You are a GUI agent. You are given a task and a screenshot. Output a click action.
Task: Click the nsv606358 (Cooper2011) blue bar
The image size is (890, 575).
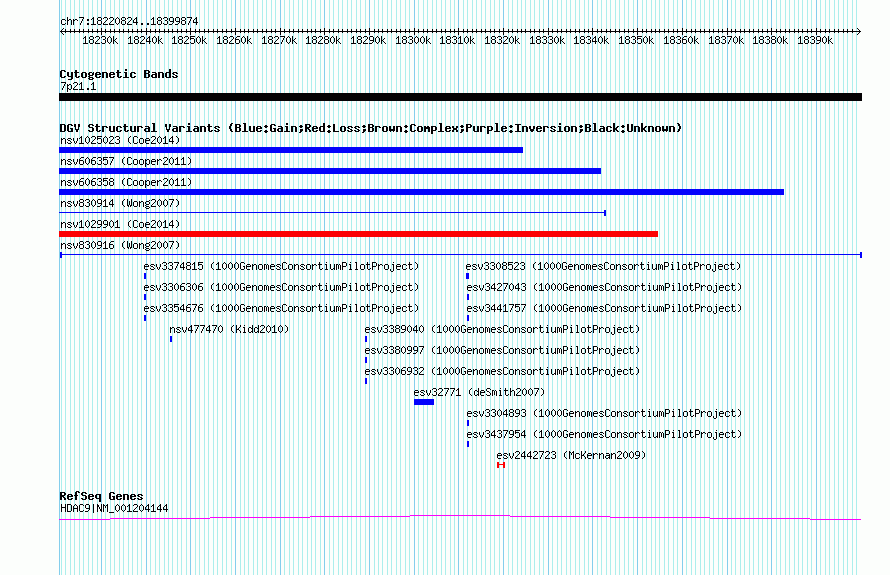[421, 192]
